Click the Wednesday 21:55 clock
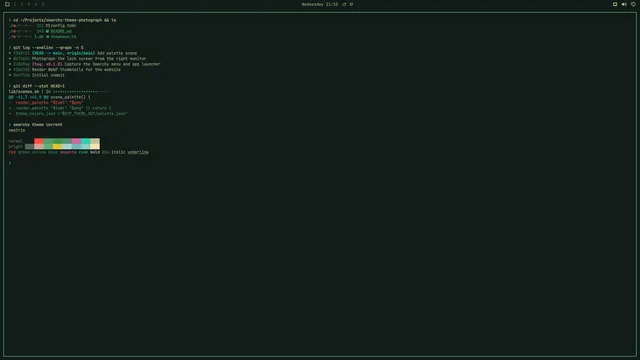 [x=320, y=4]
